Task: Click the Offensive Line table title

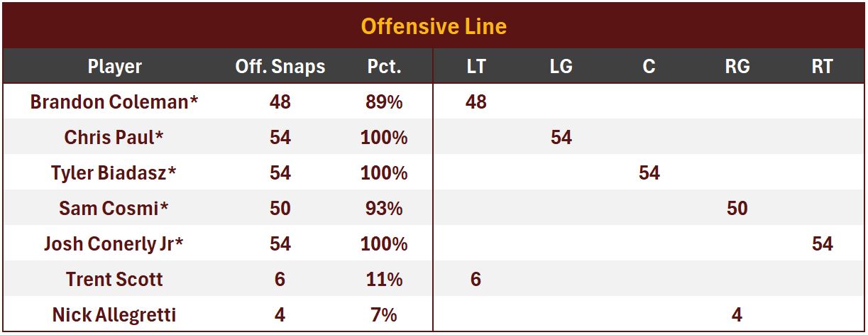Action: pos(434,26)
